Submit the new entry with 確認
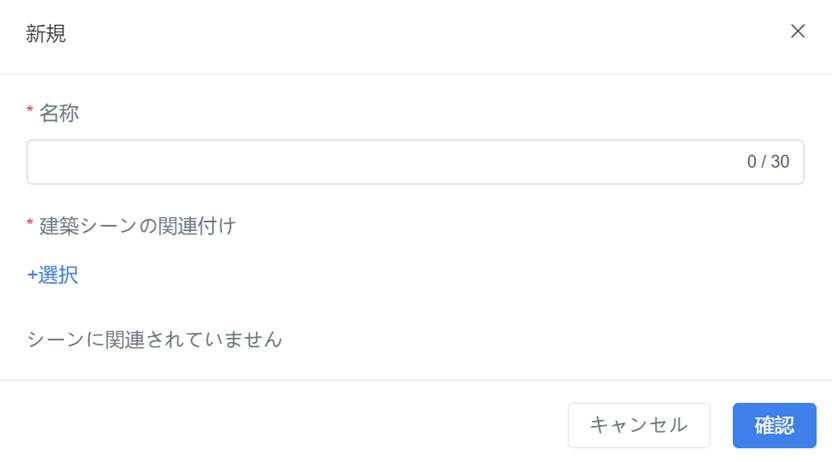832x462 pixels. click(774, 425)
